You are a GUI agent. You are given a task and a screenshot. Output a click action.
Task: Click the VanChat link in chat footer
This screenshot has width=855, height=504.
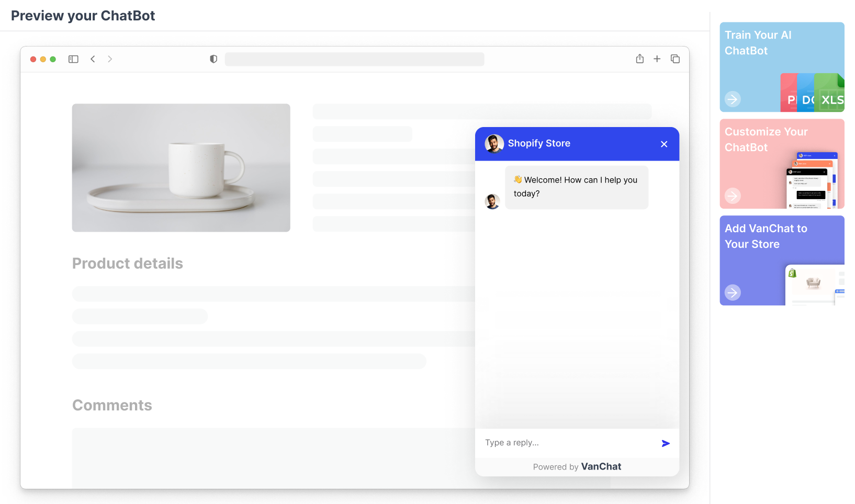pyautogui.click(x=601, y=466)
